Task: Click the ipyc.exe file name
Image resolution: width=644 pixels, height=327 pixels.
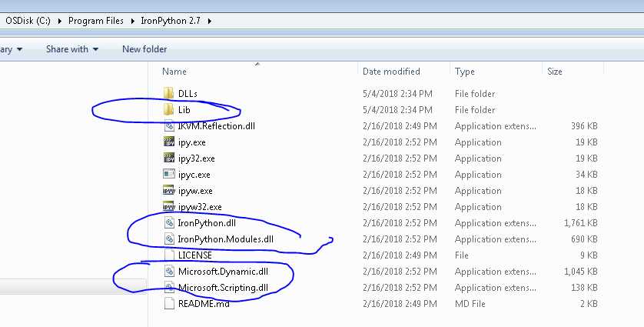Action: [194, 175]
